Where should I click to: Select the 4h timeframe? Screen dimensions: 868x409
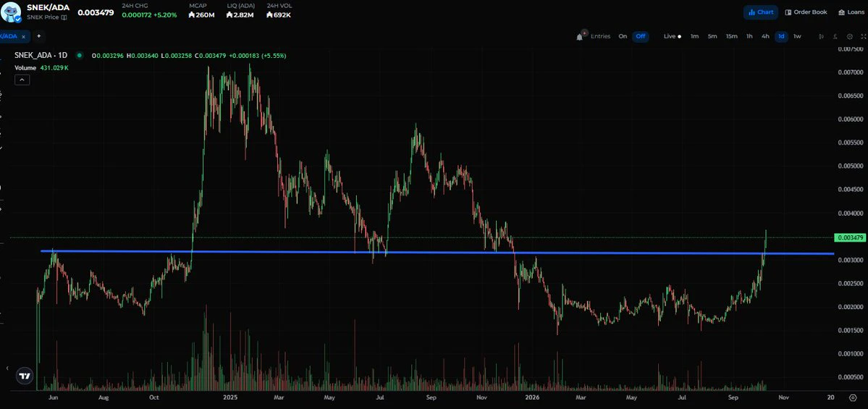(x=765, y=36)
